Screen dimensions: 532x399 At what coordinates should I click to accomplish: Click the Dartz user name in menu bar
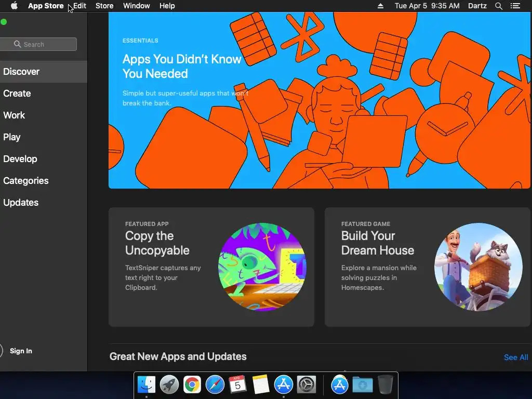[477, 6]
